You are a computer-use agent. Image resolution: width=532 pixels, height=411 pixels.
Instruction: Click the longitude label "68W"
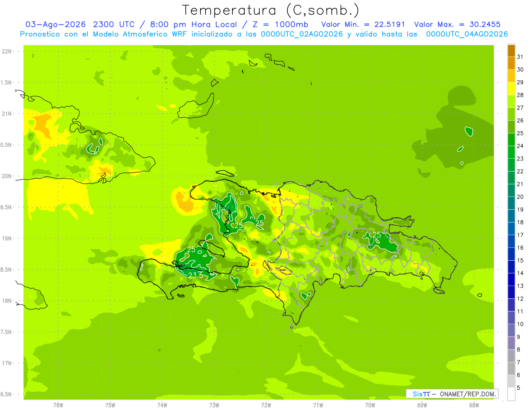click(473, 405)
